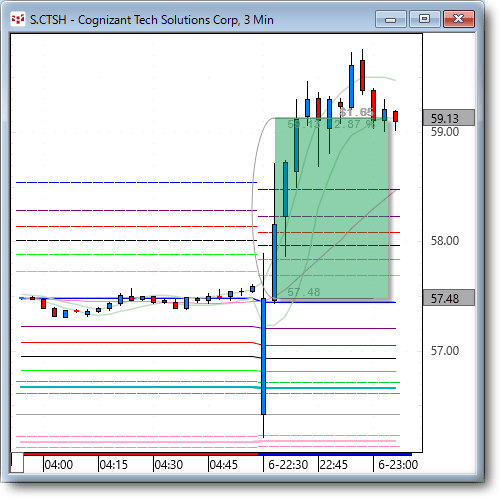
Task: Click the red session bar above the time axis
Action: [141, 454]
